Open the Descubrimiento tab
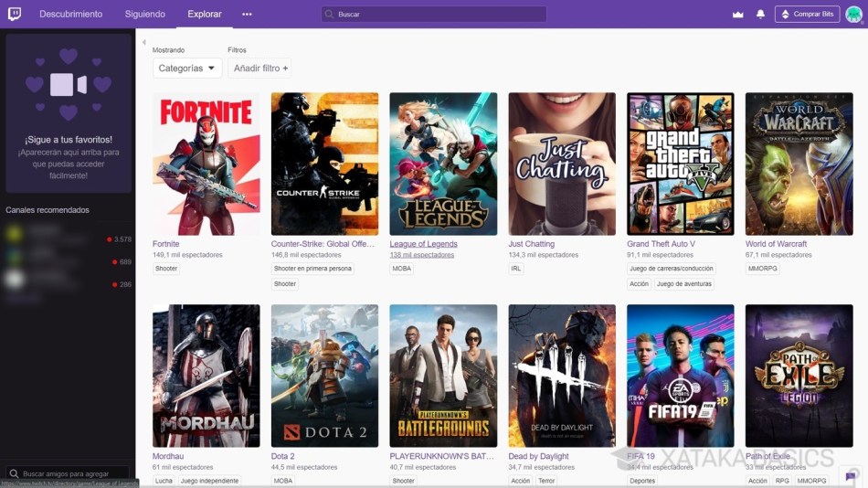The height and width of the screenshot is (488, 868). [x=71, y=15]
